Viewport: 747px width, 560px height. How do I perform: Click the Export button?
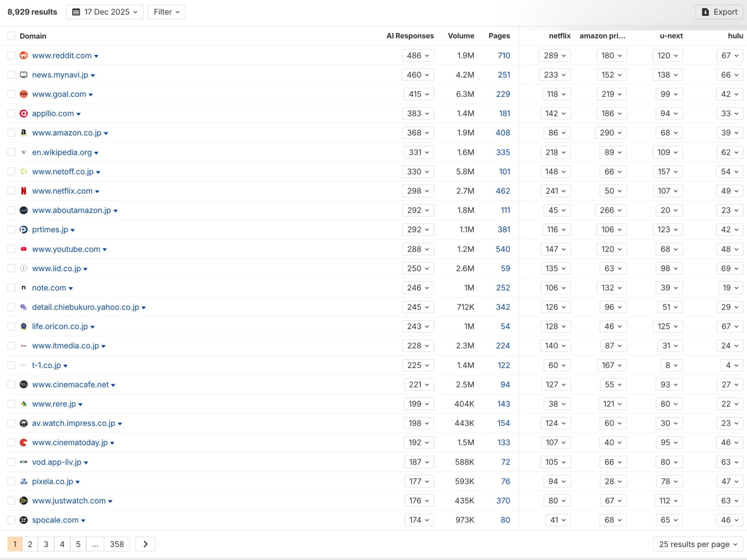[719, 12]
